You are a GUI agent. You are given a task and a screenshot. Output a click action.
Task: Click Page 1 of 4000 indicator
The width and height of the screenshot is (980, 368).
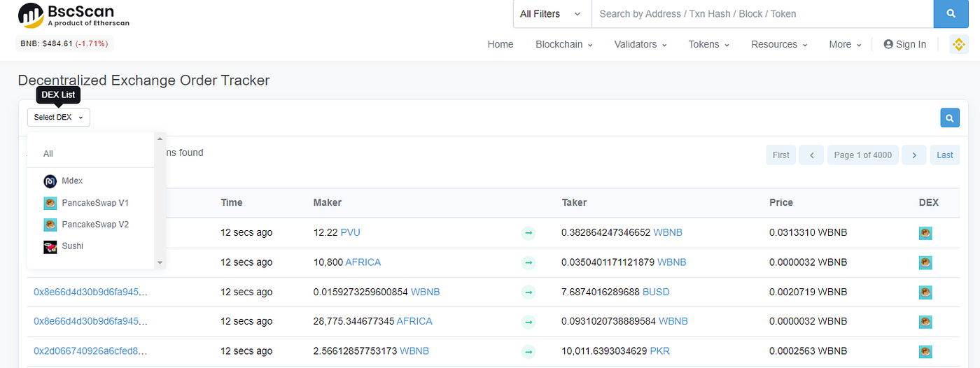point(862,155)
